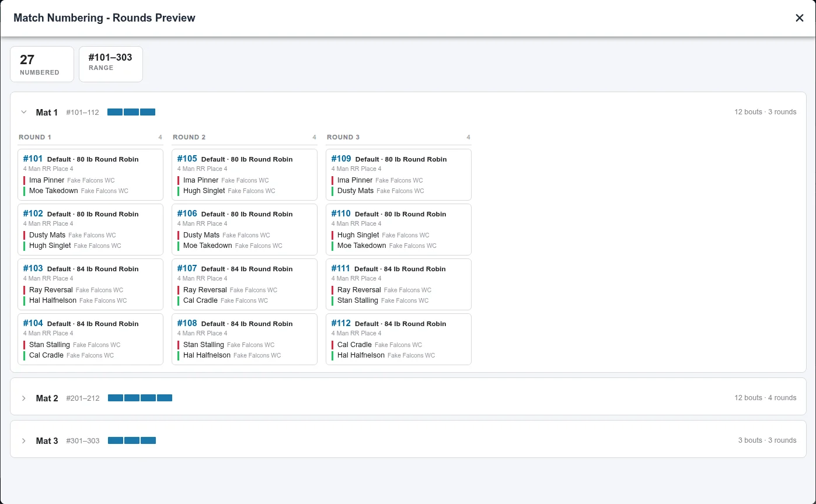The image size is (816, 504).
Task: Open bout #111 card
Action: [399, 284]
